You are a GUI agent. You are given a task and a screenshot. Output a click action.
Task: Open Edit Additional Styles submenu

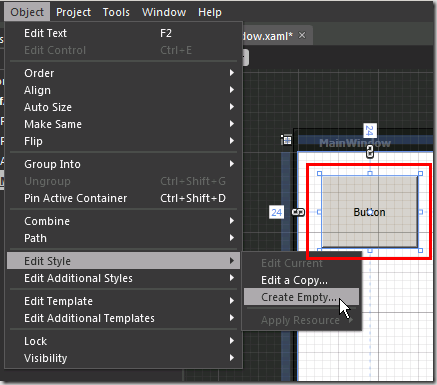click(123, 278)
